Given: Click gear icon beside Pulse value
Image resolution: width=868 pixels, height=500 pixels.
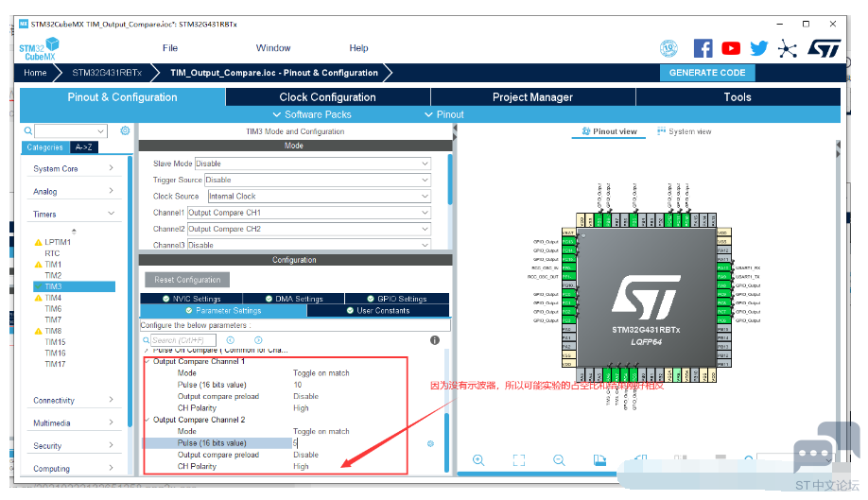Looking at the screenshot, I should click(x=430, y=443).
